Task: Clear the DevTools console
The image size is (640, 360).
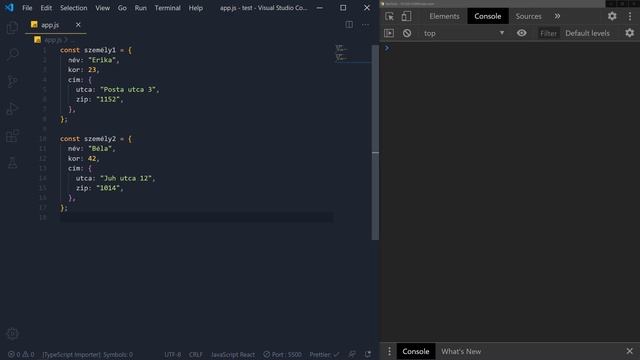Action: coord(407,33)
